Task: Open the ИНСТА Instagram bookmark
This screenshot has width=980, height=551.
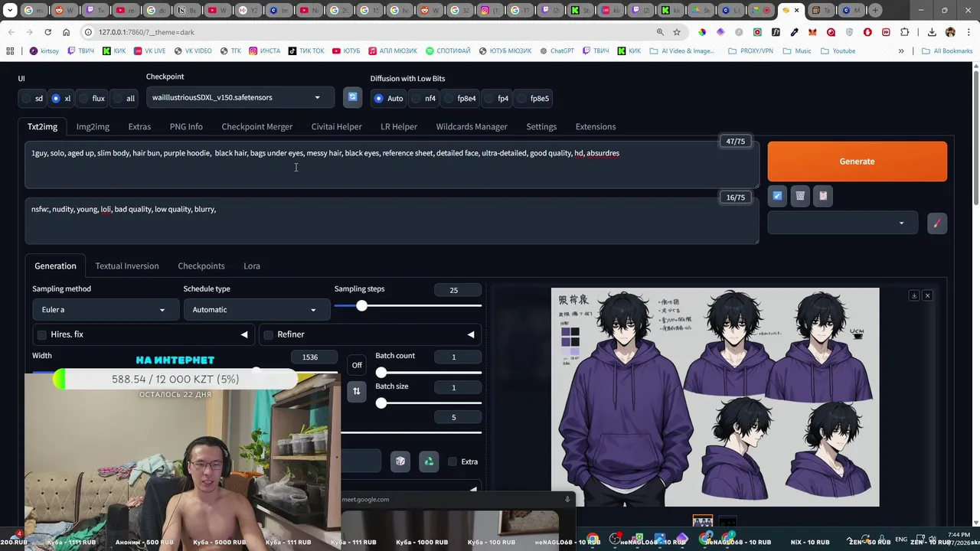Action: tap(264, 51)
